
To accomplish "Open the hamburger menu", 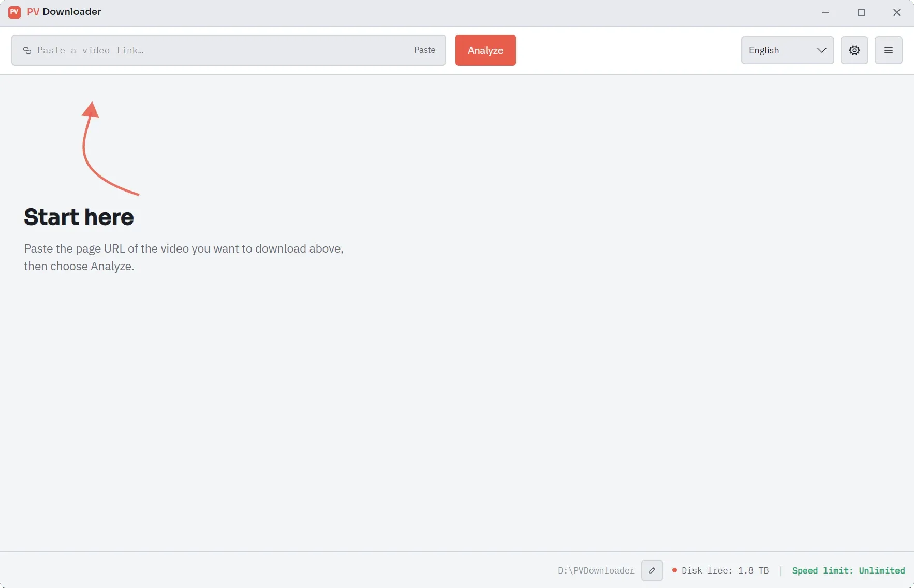I will (888, 50).
